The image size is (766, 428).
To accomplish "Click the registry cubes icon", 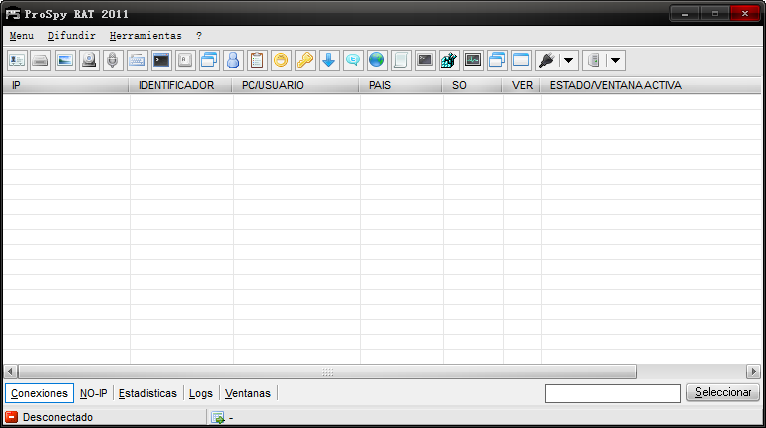I will [x=449, y=60].
